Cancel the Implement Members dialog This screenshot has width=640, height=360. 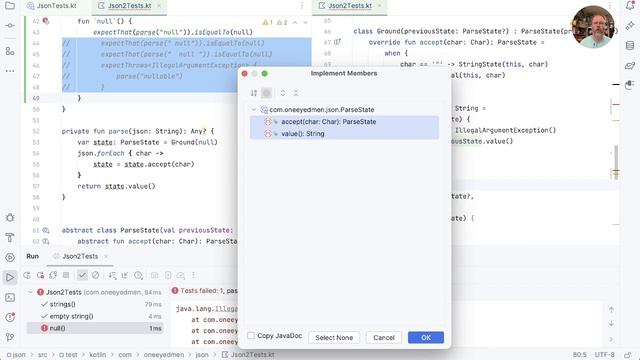click(384, 338)
